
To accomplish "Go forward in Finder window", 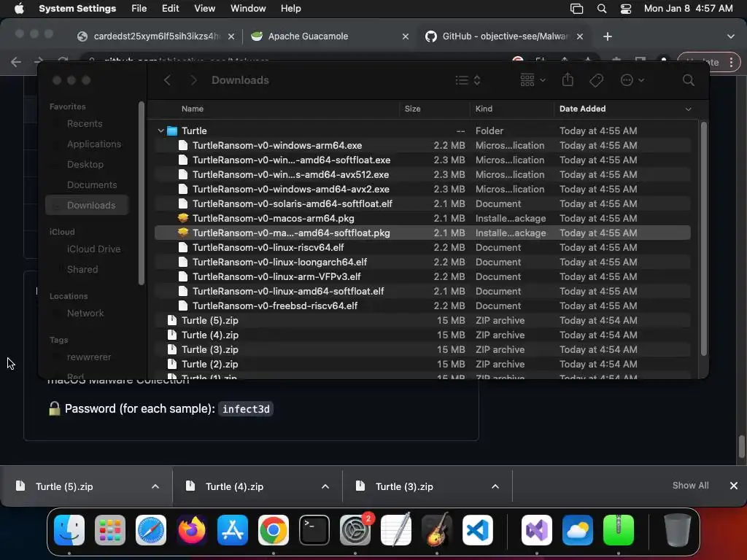I will click(193, 80).
